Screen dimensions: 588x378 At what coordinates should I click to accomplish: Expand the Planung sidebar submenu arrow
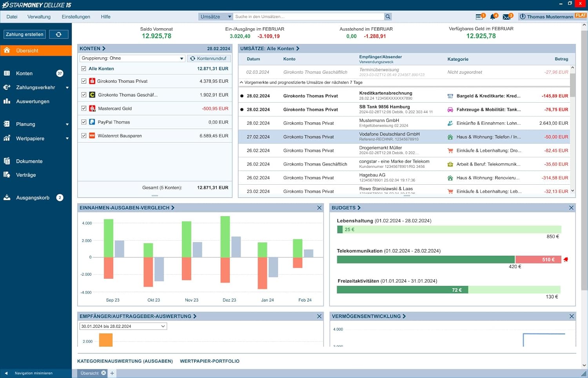67,124
